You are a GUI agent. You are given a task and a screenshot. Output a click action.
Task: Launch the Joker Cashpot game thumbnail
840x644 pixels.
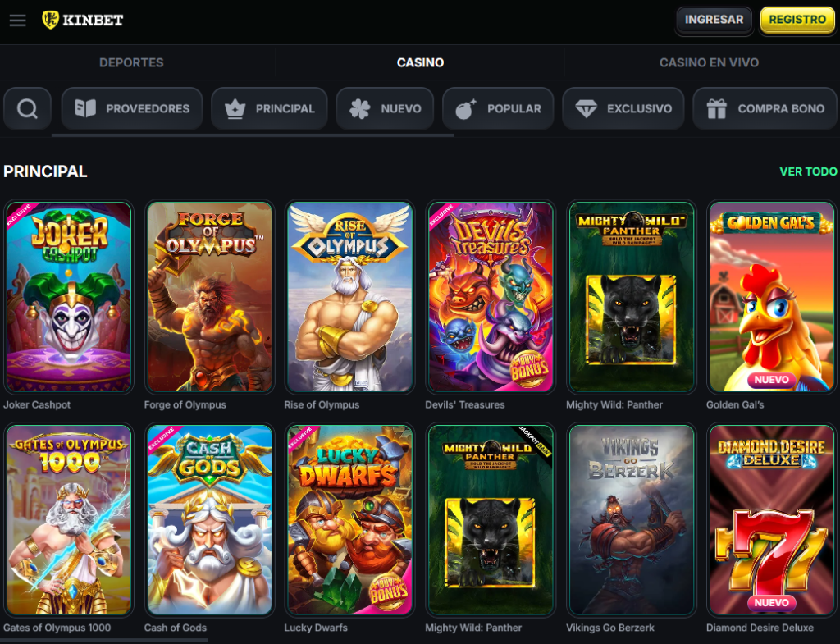click(x=69, y=297)
